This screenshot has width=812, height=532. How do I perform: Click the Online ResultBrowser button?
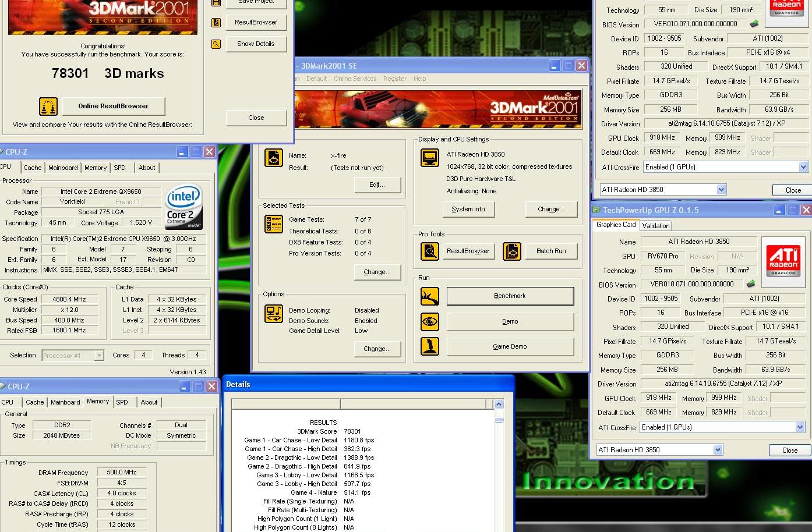click(113, 106)
